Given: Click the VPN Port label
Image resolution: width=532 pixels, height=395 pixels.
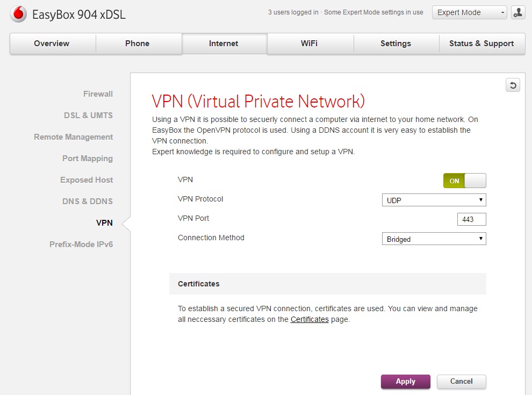Looking at the screenshot, I should click(x=193, y=218).
